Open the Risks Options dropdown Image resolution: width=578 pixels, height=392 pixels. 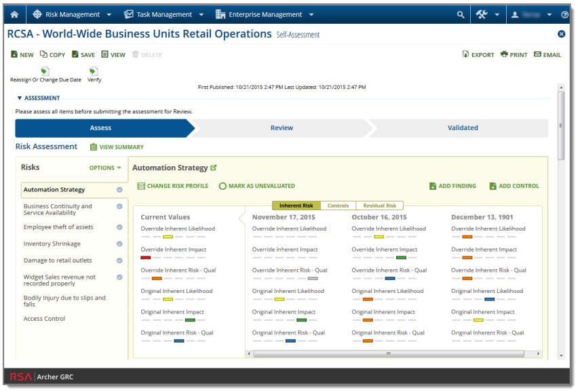[105, 168]
